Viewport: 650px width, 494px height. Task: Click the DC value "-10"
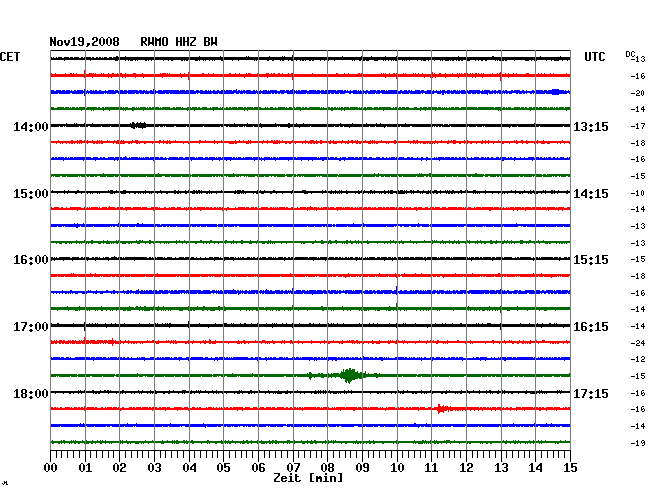(638, 193)
